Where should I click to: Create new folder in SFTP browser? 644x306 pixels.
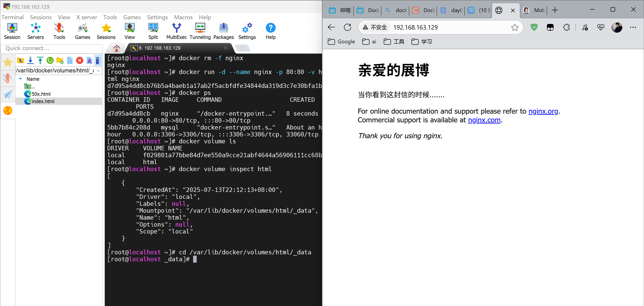point(60,60)
